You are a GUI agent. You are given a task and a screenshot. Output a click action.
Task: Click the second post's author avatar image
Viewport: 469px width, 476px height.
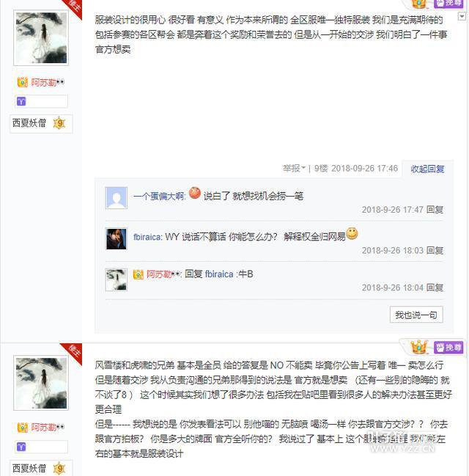41,383
